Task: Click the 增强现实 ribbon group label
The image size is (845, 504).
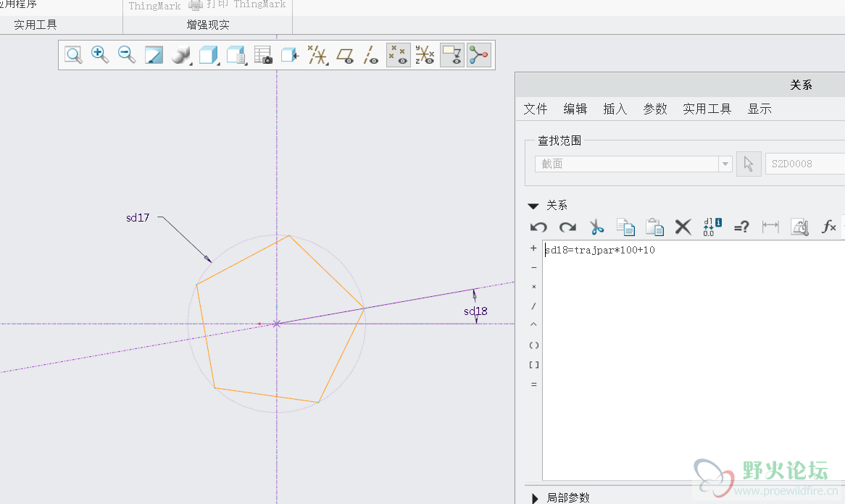Action: click(208, 25)
